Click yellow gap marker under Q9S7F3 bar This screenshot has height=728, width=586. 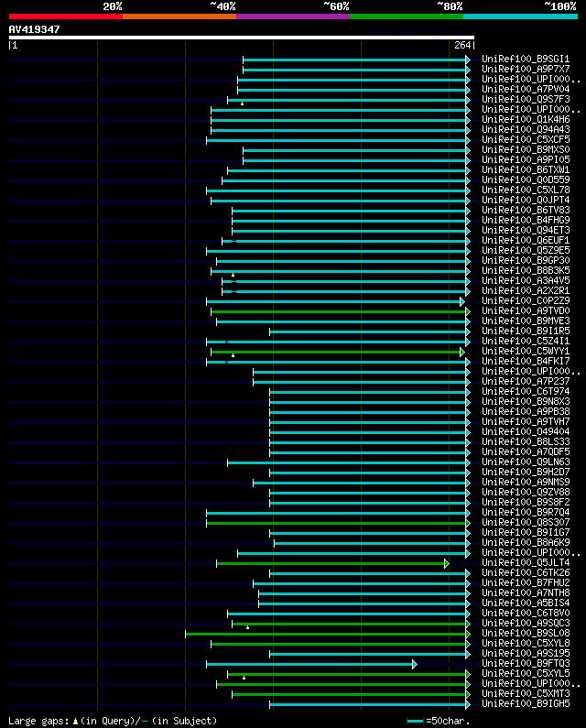242,103
